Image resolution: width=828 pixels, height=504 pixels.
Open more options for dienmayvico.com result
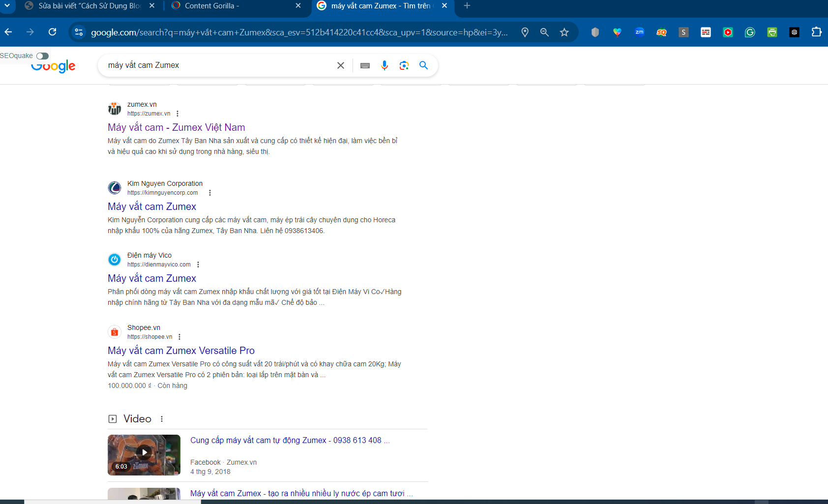click(x=198, y=265)
